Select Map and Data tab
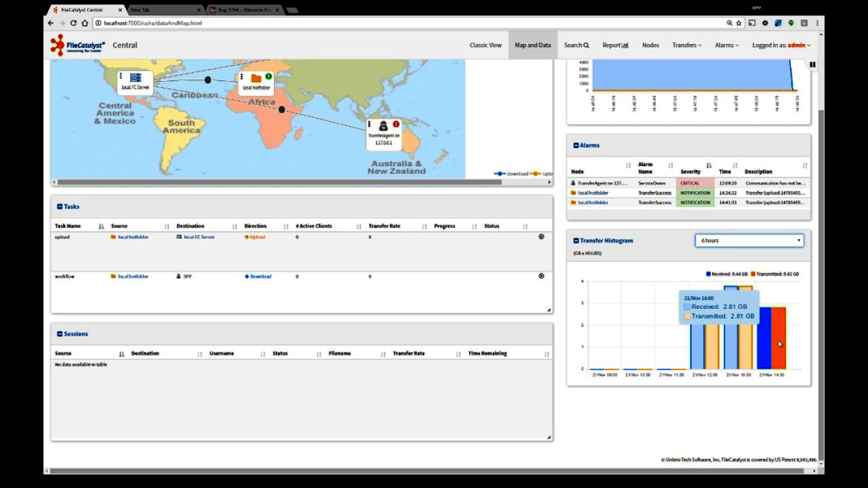This screenshot has height=488, width=868. click(533, 45)
